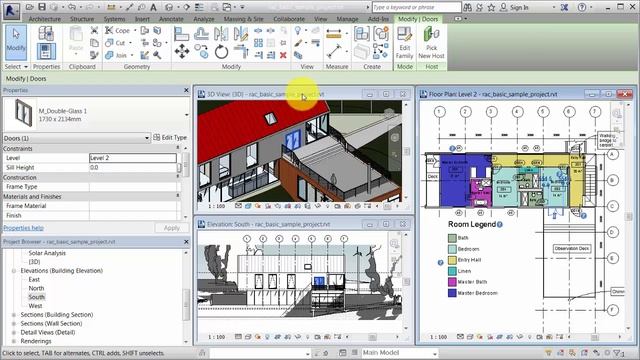This screenshot has height=360, width=640.
Task: Open the Manage ribbon tab
Action: 347,19
